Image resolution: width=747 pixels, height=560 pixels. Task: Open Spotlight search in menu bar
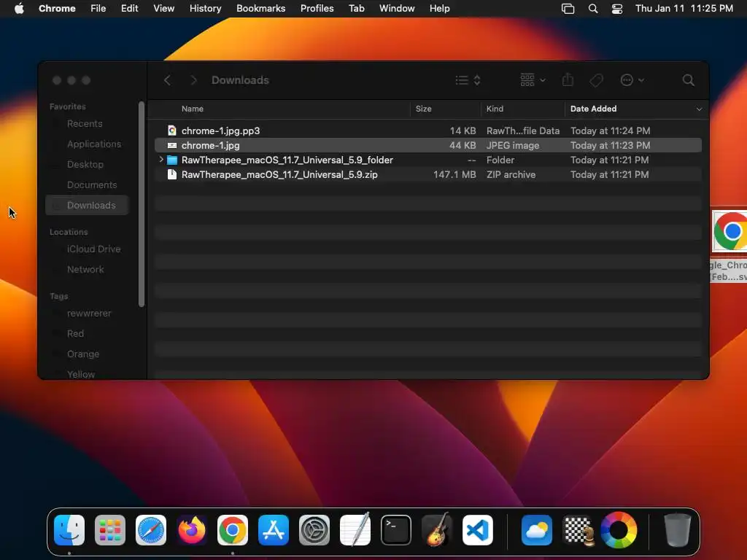593,9
